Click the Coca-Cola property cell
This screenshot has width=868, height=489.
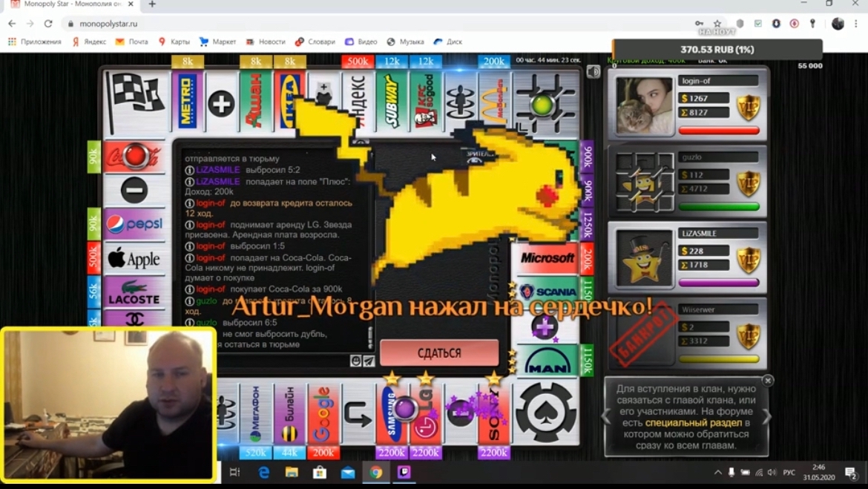pyautogui.click(x=134, y=156)
